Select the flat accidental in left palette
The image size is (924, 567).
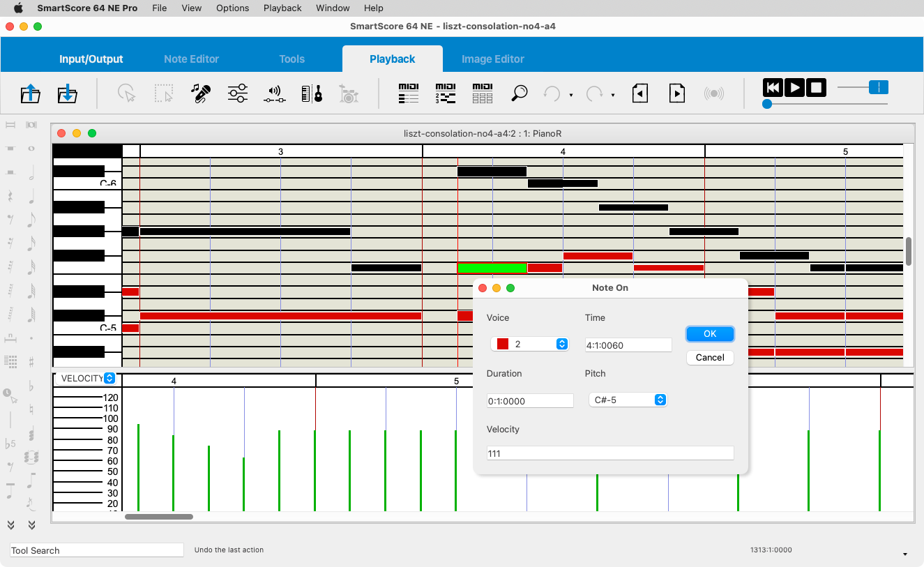tap(31, 386)
